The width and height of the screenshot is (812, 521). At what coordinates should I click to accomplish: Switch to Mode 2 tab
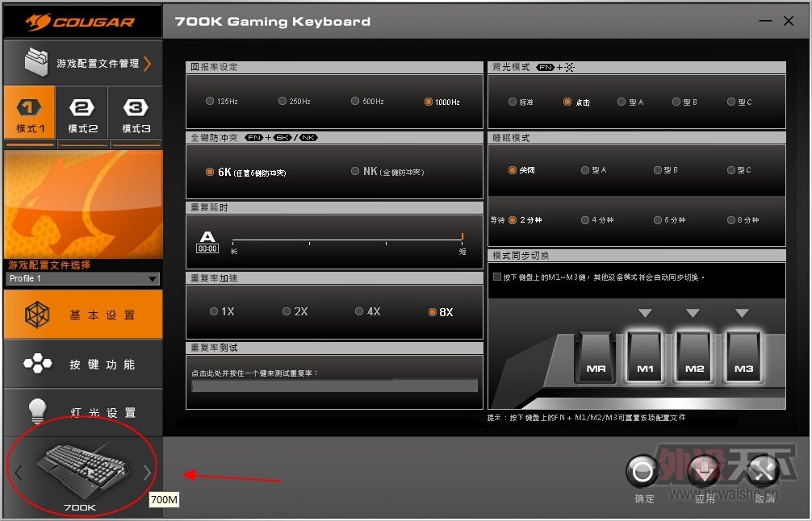[x=82, y=113]
